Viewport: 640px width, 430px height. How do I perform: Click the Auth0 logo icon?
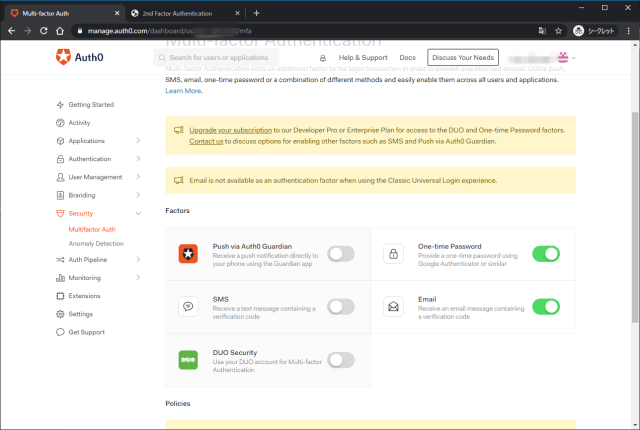coord(63,57)
